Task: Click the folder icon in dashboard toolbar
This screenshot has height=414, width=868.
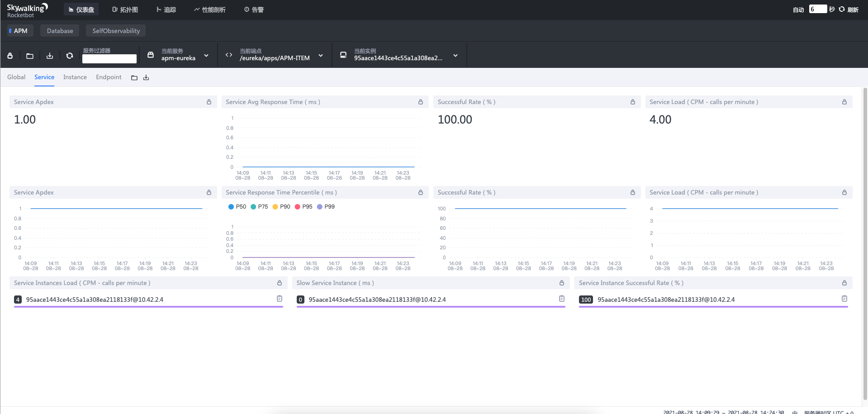Action: [x=30, y=56]
